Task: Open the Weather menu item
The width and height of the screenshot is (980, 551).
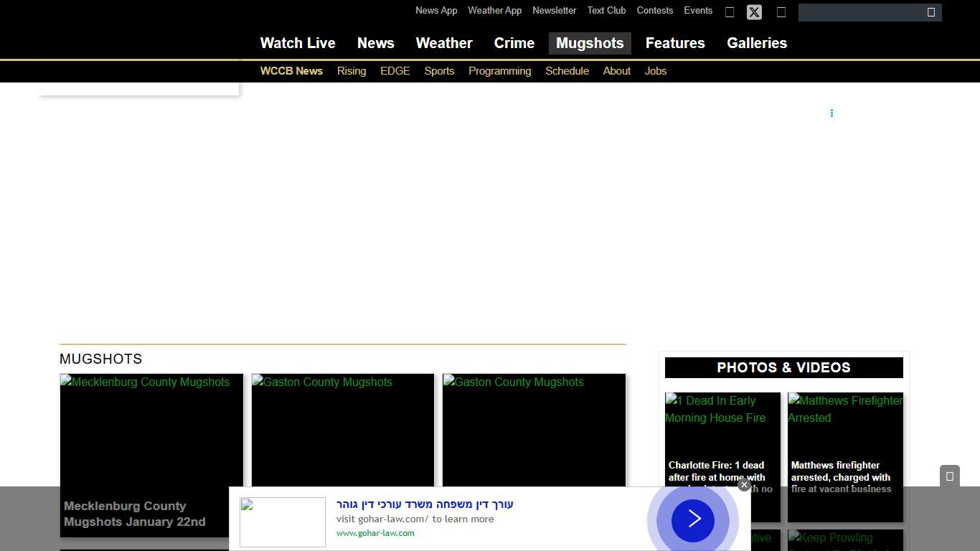Action: coord(444,43)
